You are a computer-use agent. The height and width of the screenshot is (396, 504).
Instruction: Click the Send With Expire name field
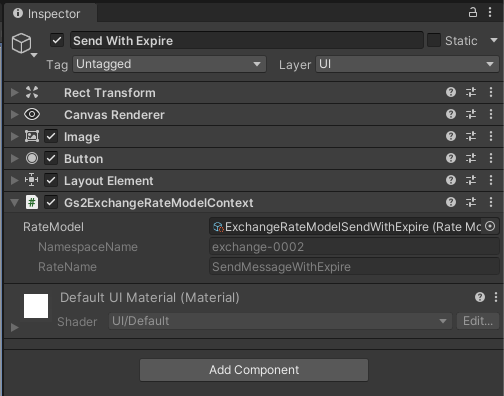coord(247,40)
